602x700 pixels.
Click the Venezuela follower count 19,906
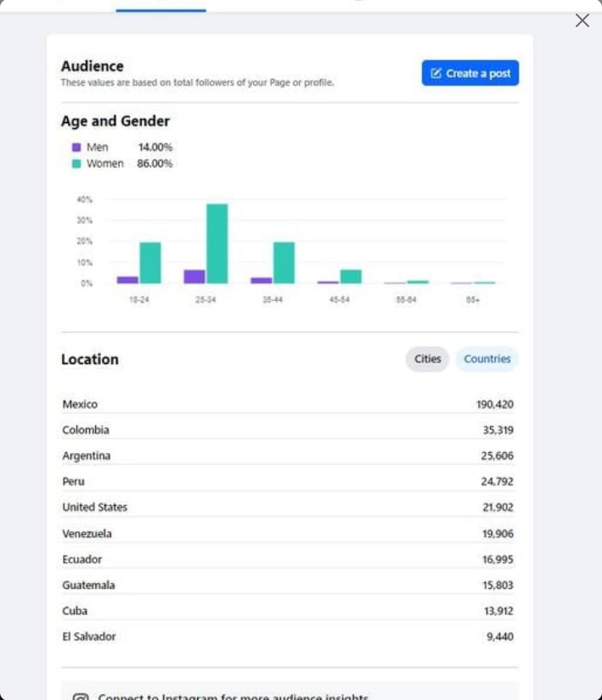point(498,534)
